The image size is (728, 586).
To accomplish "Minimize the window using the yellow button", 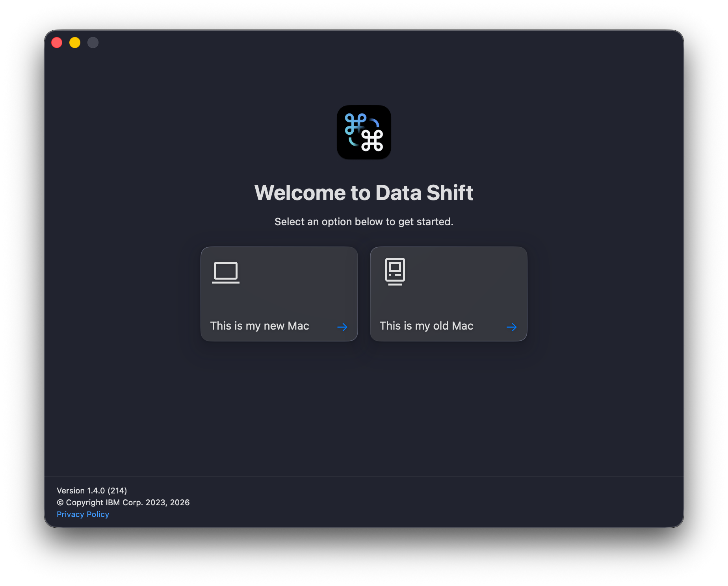I will click(75, 43).
